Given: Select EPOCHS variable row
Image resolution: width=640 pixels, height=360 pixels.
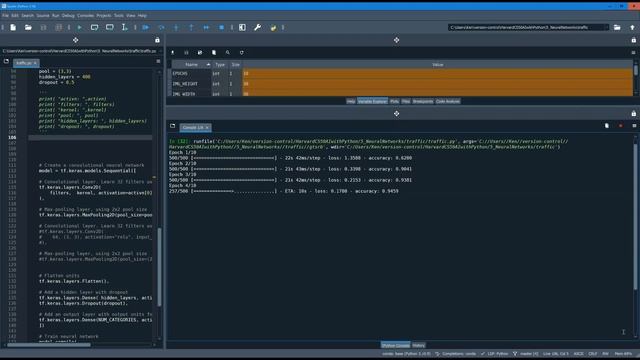Looking at the screenshot, I should click(402, 73).
